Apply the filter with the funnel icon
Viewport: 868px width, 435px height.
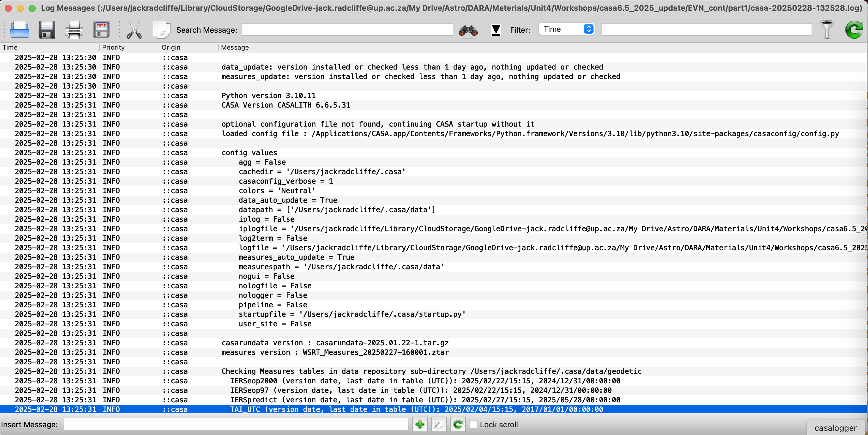826,30
